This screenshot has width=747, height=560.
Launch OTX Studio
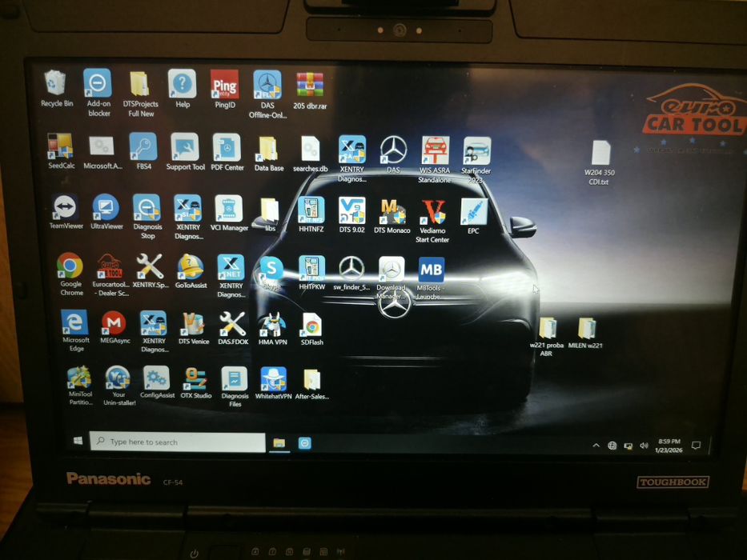click(196, 379)
